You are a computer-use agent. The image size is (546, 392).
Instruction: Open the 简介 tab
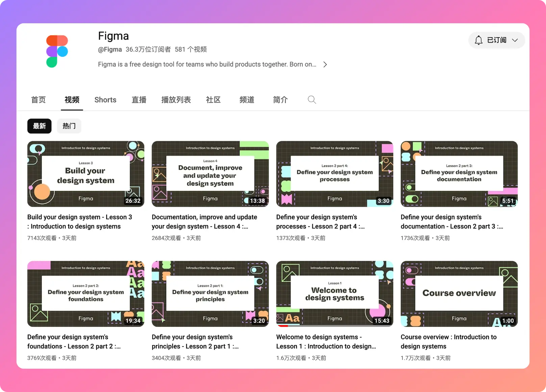click(280, 100)
